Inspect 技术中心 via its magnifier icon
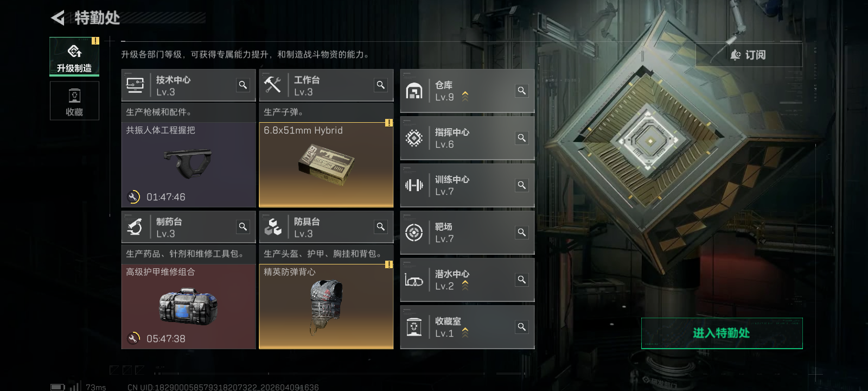The image size is (868, 391). pyautogui.click(x=243, y=85)
